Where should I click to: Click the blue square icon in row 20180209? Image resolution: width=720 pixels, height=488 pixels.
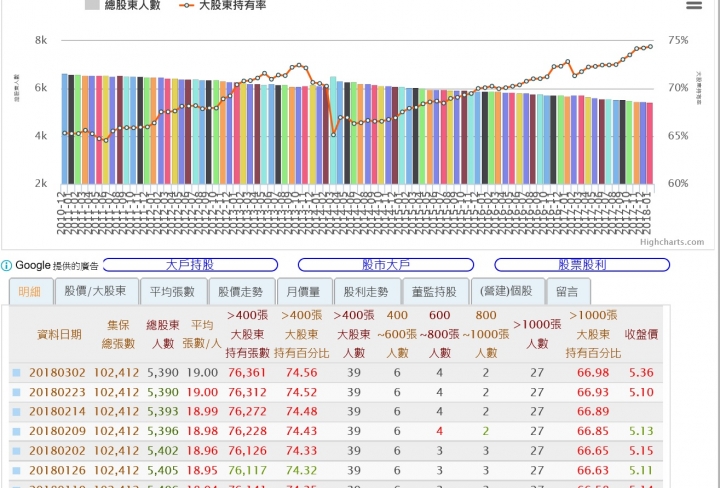tap(17, 432)
